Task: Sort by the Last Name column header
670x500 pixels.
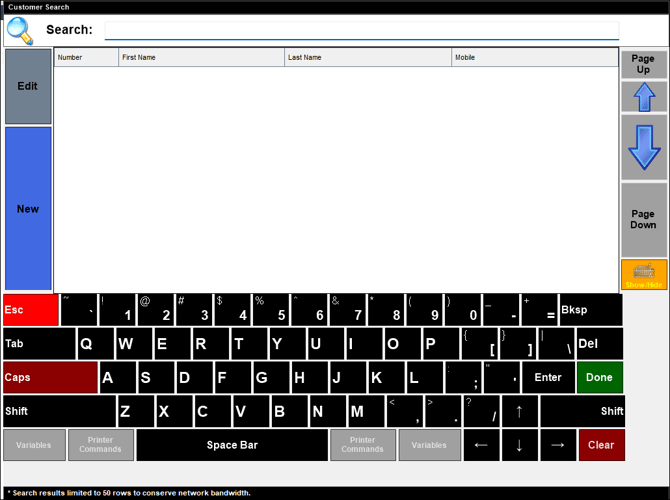Action: tap(368, 57)
